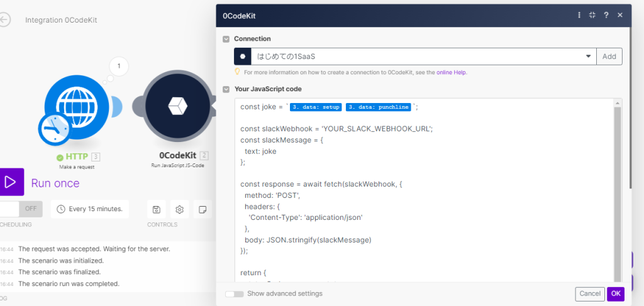
Task: Open the three-dot menu in the 0CodeKit dialog header
Action: click(x=579, y=15)
